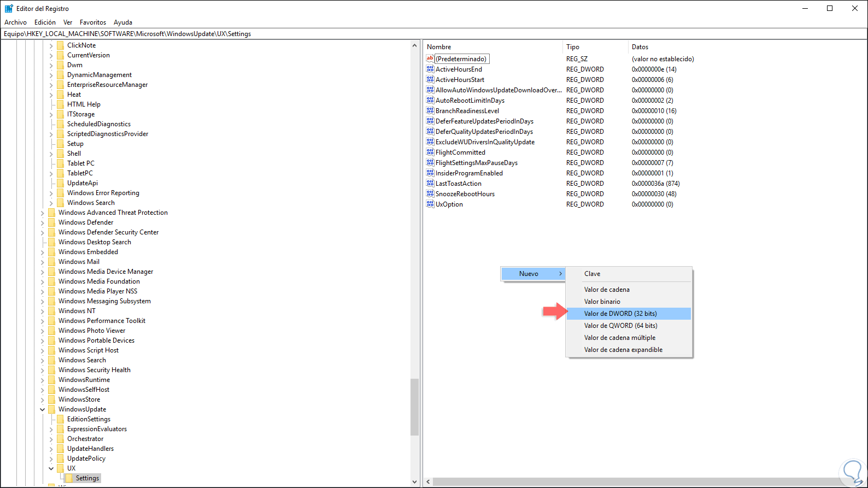
Task: Select the Windows Photo Viewer key
Action: [92, 331]
